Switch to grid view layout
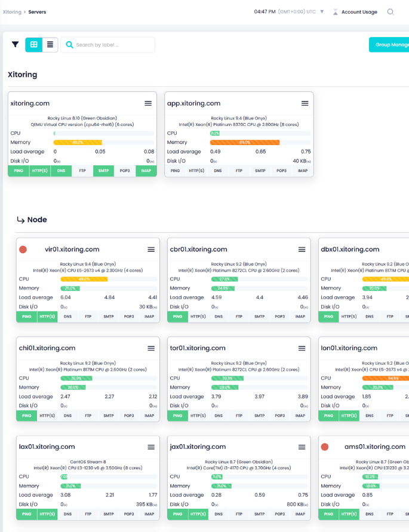This screenshot has height=532, width=409. tap(34, 44)
